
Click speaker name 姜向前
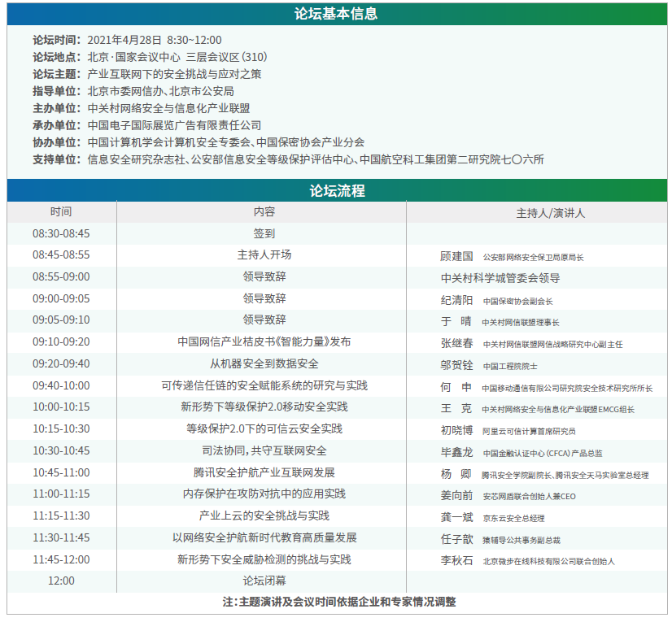[x=456, y=495]
